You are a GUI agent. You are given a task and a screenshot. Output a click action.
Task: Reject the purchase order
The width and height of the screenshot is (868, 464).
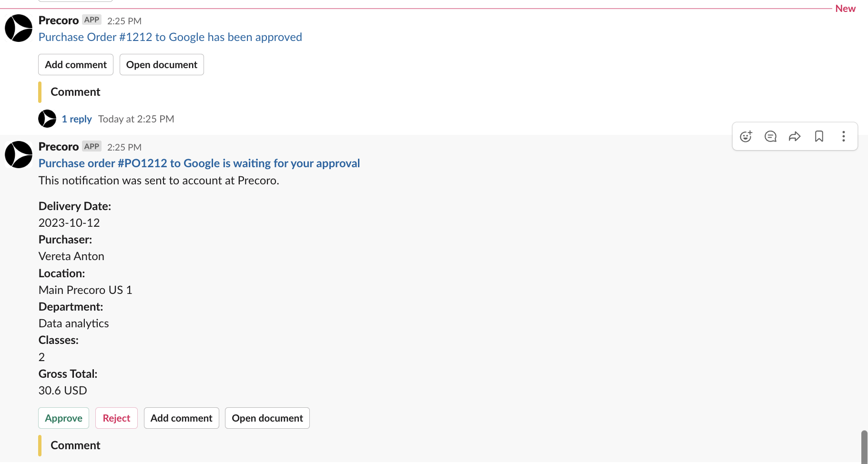point(116,418)
